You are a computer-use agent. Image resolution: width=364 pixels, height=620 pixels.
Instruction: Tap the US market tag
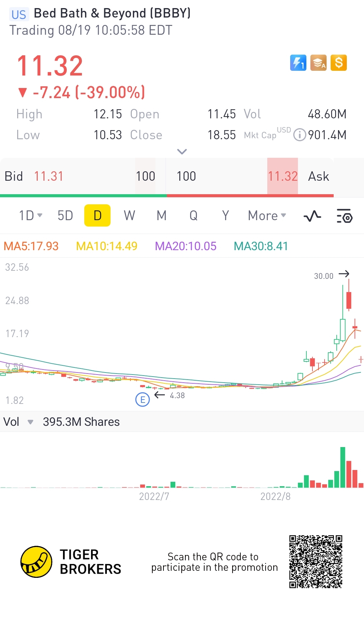pyautogui.click(x=19, y=14)
